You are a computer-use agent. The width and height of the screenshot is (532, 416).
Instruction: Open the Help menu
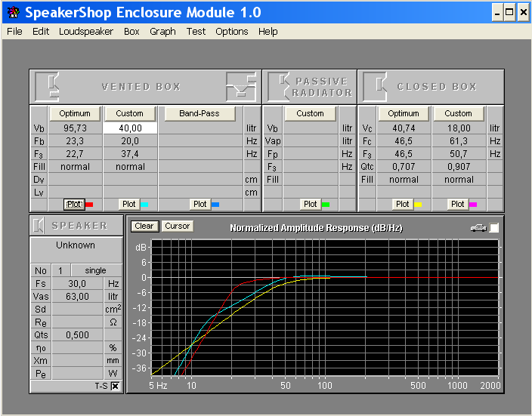pos(268,32)
